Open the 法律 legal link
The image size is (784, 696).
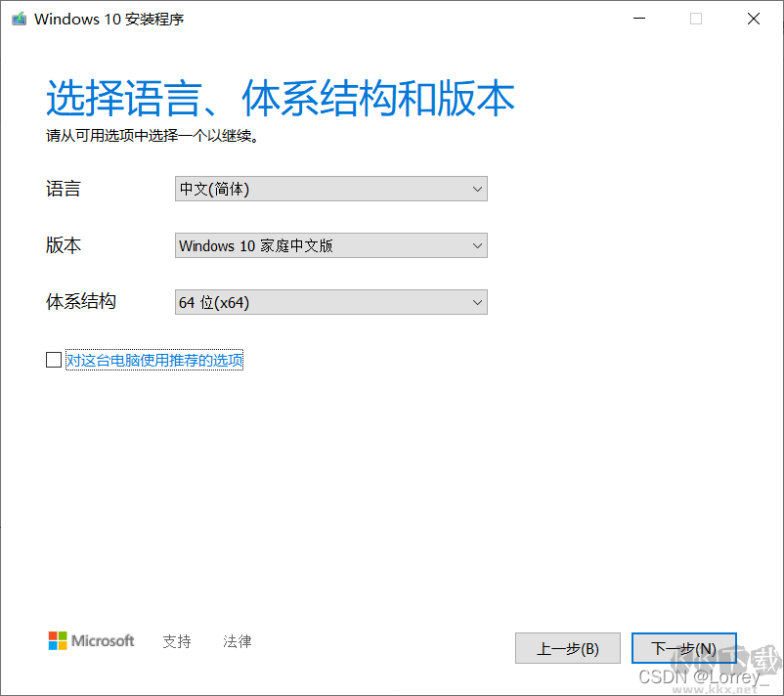tap(237, 641)
